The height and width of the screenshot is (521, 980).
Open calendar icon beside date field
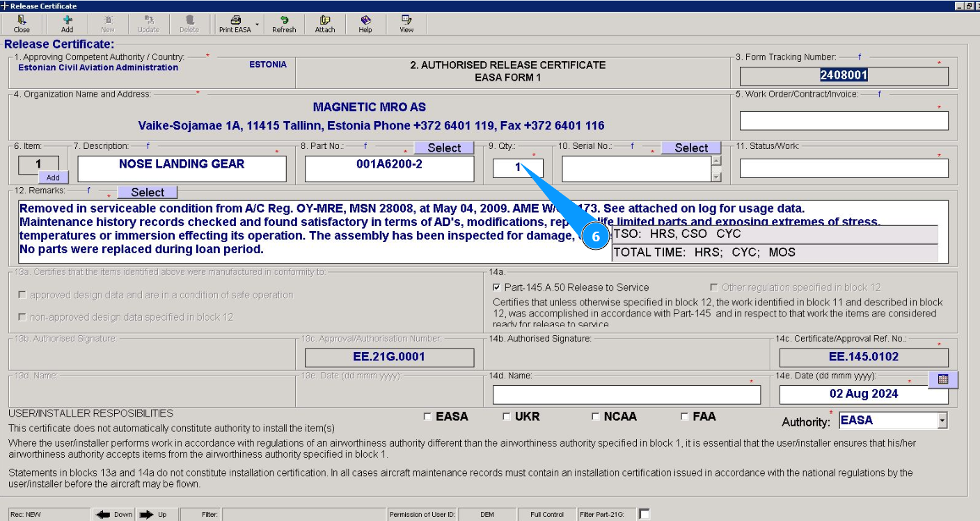(x=943, y=379)
